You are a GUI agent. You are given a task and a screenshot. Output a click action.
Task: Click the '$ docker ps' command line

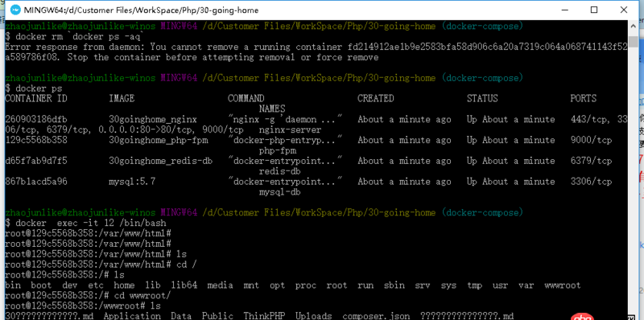[x=33, y=88]
